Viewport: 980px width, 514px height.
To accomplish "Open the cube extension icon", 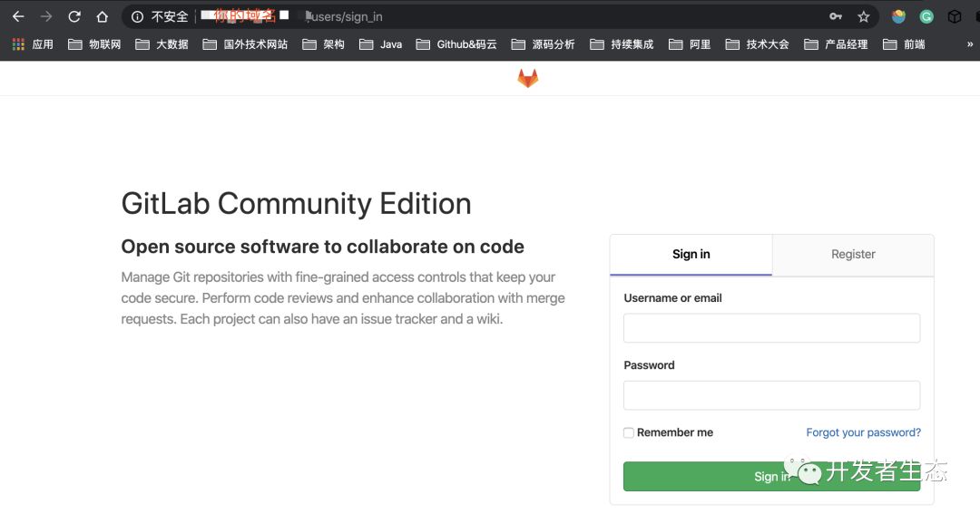I will pyautogui.click(x=955, y=17).
